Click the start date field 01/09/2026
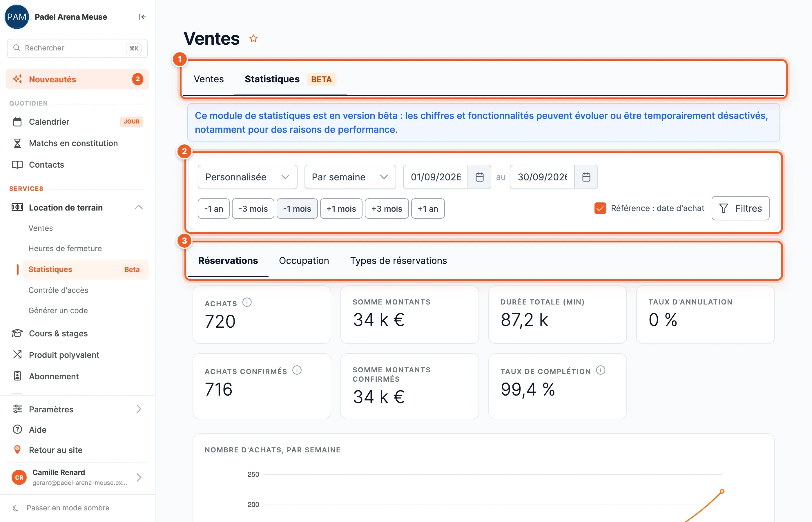The image size is (812, 522). (x=436, y=177)
